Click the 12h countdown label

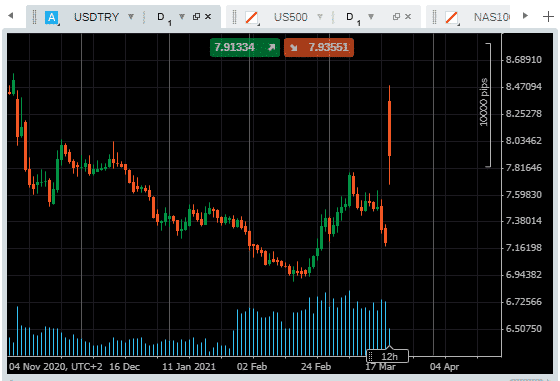[388, 356]
